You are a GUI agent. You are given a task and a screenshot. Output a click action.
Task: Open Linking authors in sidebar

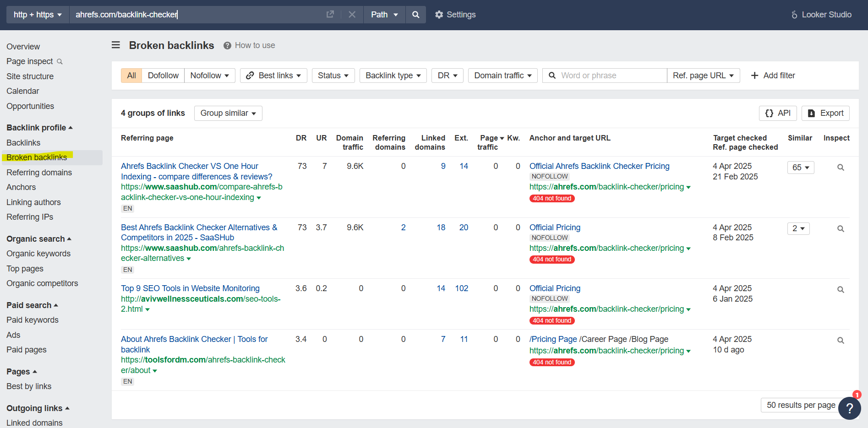[x=33, y=202]
